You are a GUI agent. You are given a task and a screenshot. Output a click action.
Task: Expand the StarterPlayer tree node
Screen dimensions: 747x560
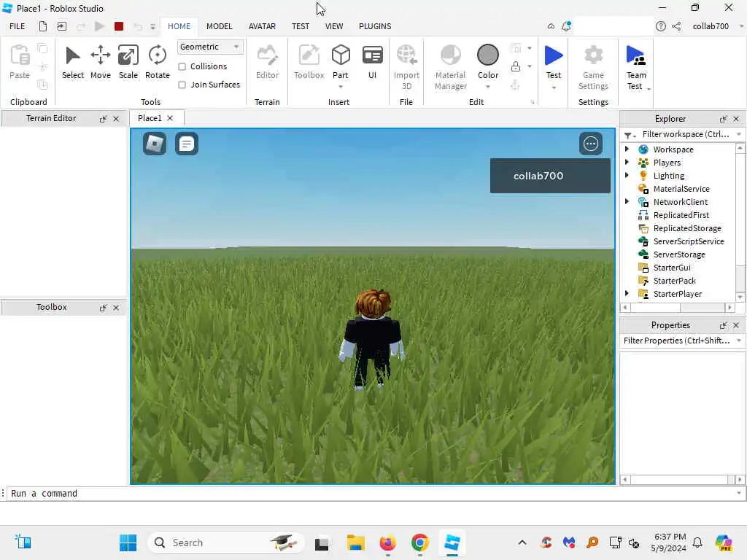pyautogui.click(x=627, y=293)
